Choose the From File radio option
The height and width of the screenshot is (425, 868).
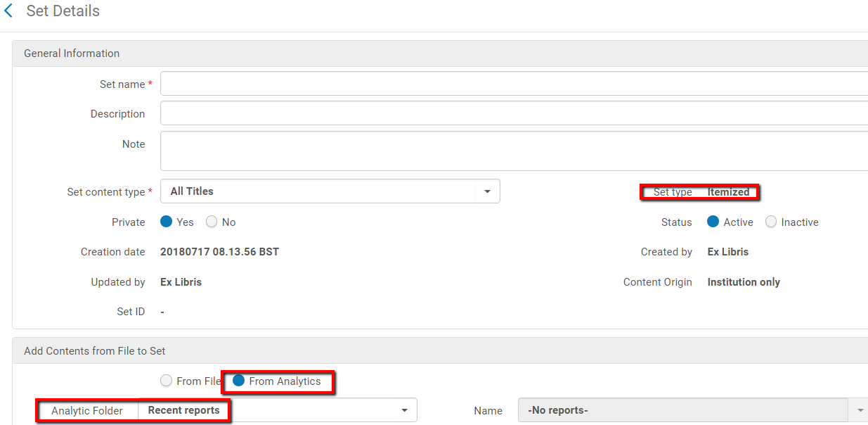pyautogui.click(x=166, y=381)
